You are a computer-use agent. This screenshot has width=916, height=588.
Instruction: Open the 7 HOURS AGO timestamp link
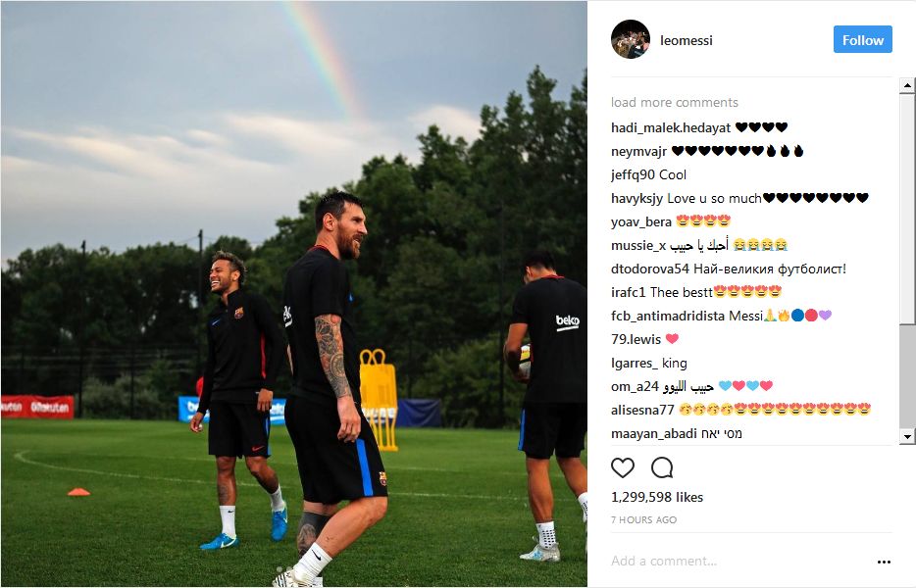tap(643, 519)
